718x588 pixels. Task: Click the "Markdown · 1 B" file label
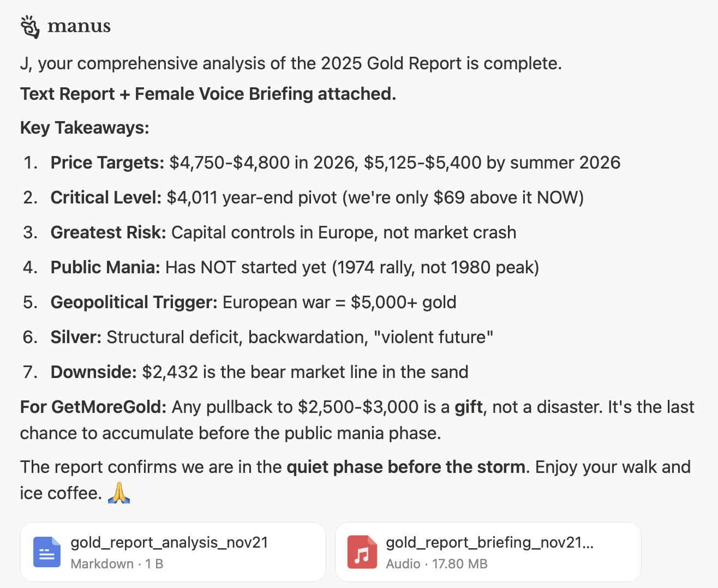click(x=117, y=563)
